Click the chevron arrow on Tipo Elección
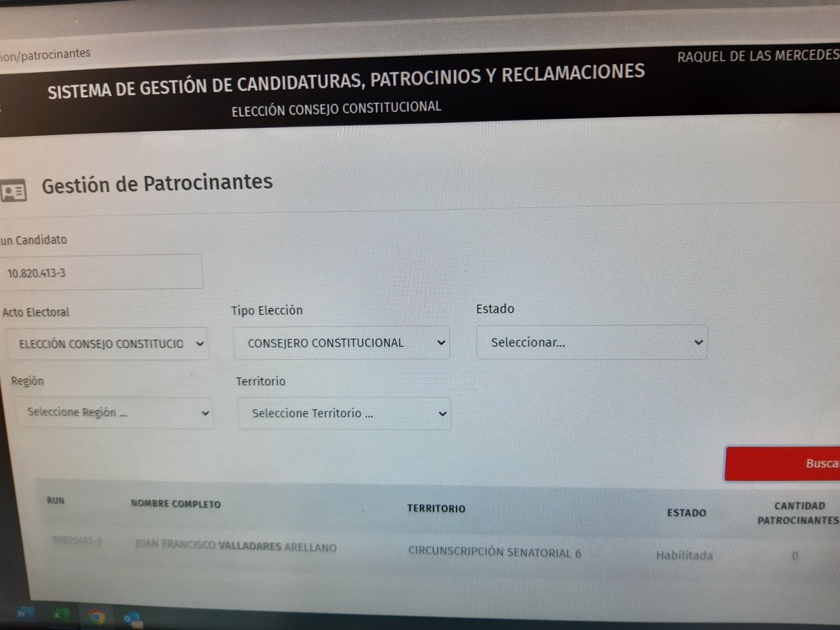Screen dimensions: 840x630 tap(440, 342)
